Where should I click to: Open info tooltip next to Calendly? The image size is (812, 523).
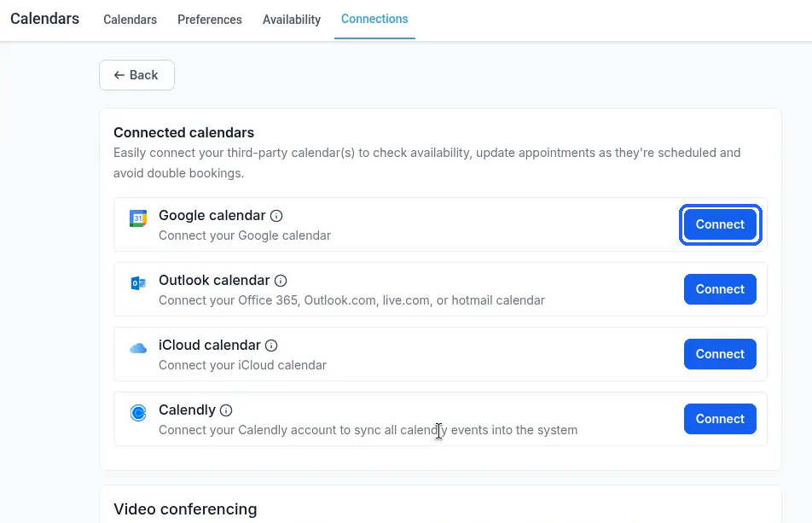pyautogui.click(x=226, y=410)
